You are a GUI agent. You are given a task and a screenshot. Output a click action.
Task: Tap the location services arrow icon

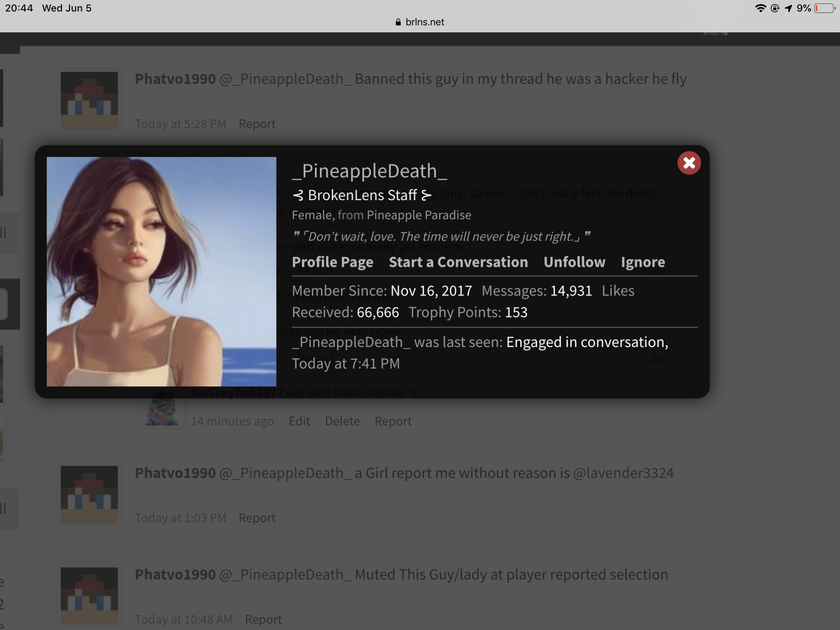pos(788,8)
